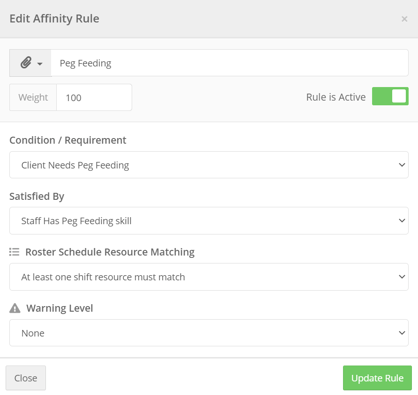Click the list icon beside Roster Schedule
The width and height of the screenshot is (418, 395).
14,252
